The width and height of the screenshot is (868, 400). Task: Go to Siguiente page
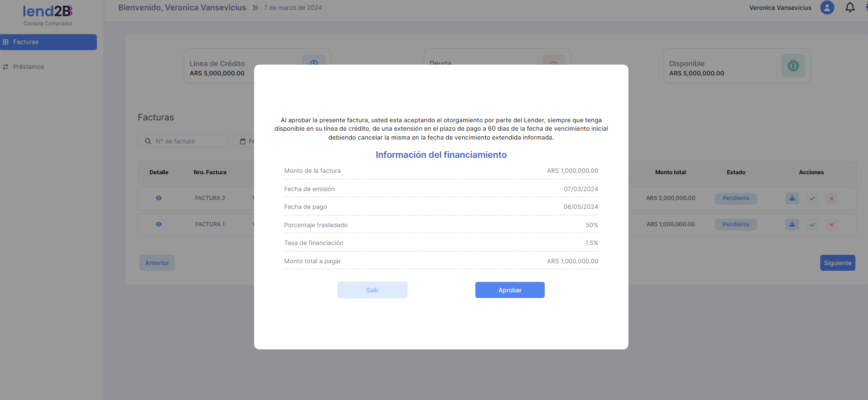click(837, 263)
